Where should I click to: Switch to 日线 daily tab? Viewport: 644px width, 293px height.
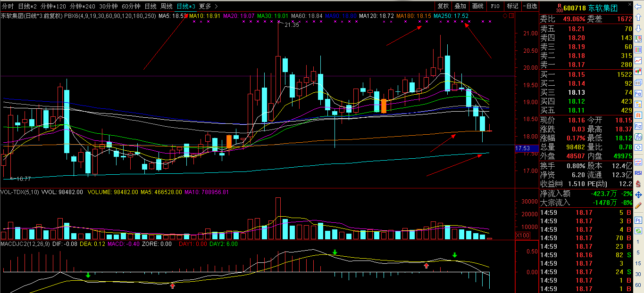(x=150, y=6)
